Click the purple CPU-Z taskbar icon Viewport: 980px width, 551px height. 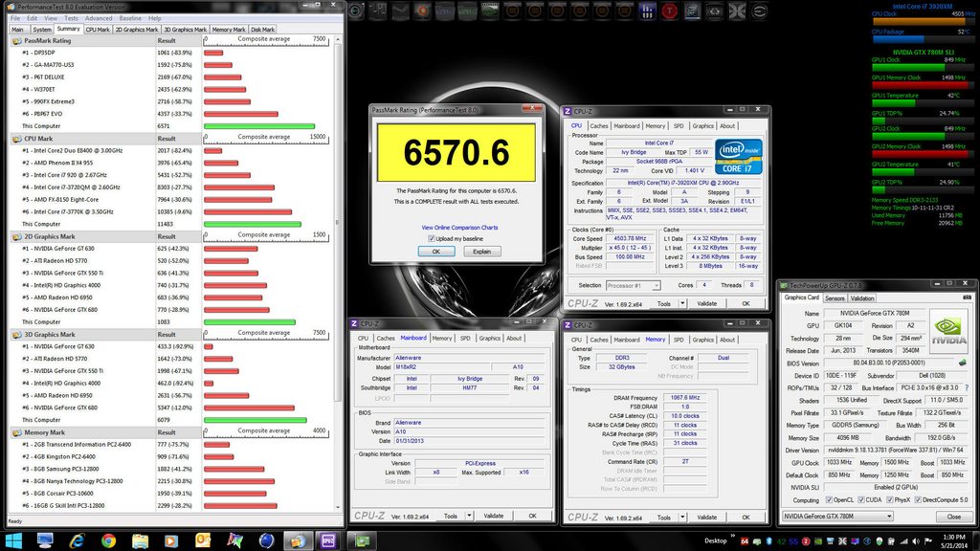(x=328, y=540)
